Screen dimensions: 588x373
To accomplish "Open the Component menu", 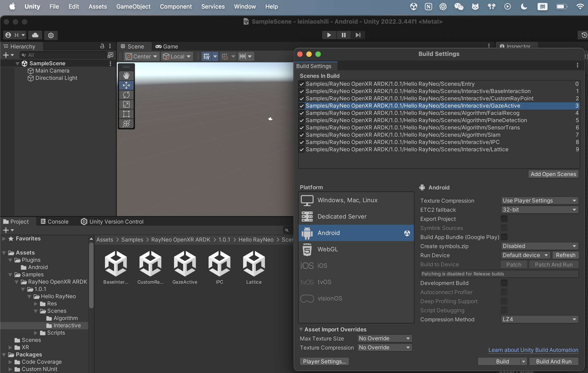I will [x=176, y=7].
